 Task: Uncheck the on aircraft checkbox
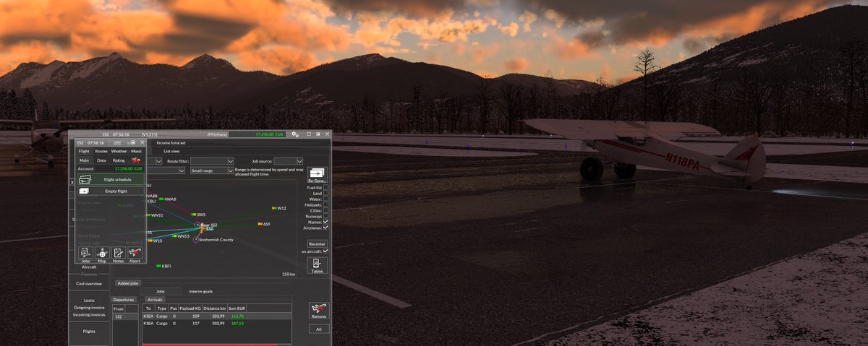tap(325, 251)
